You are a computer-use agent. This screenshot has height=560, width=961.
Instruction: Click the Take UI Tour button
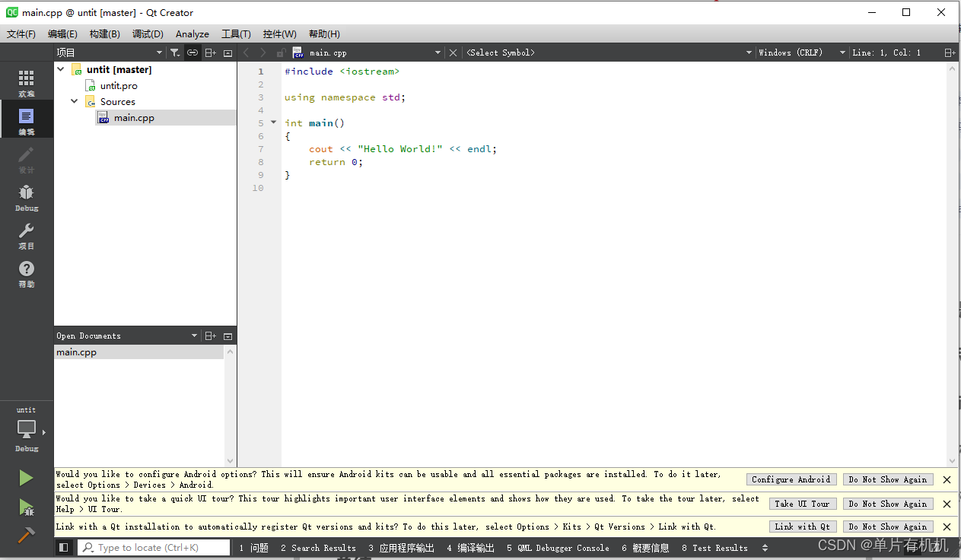802,504
